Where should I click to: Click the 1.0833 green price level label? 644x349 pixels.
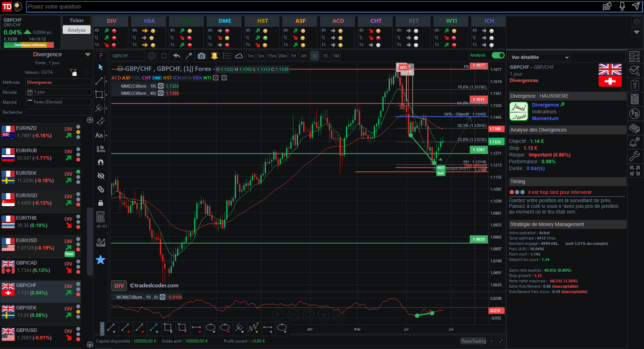click(x=479, y=239)
